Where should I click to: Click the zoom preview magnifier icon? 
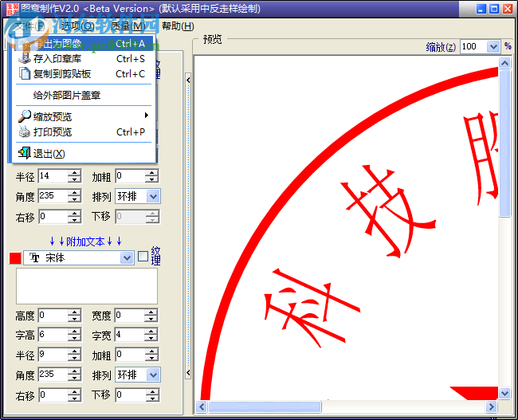[x=25, y=116]
